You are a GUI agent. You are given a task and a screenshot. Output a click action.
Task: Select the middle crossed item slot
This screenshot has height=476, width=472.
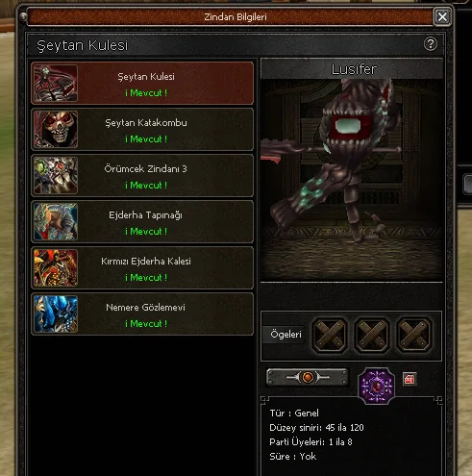click(x=372, y=335)
